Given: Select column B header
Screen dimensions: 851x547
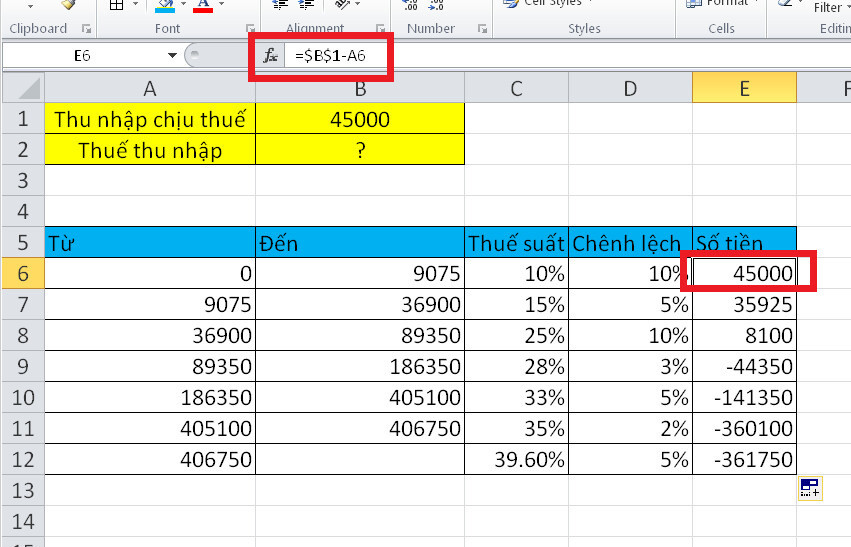Looking at the screenshot, I should click(360, 88).
